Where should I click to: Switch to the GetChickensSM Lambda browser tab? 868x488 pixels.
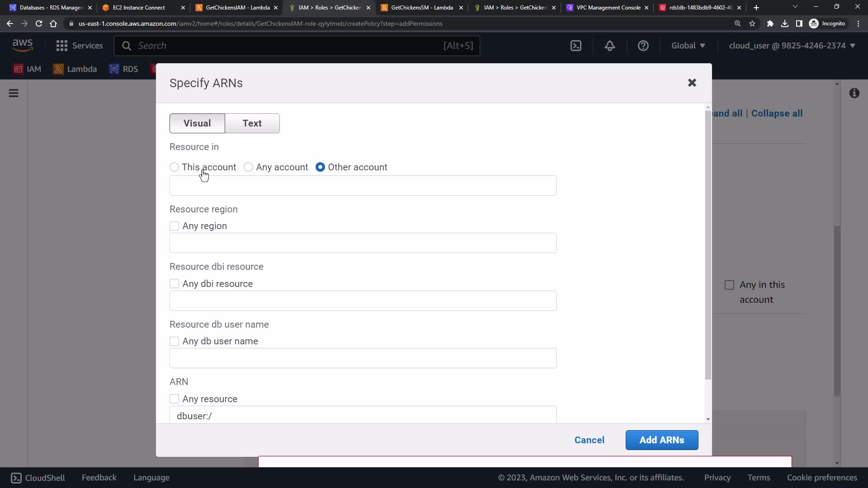pyautogui.click(x=421, y=8)
